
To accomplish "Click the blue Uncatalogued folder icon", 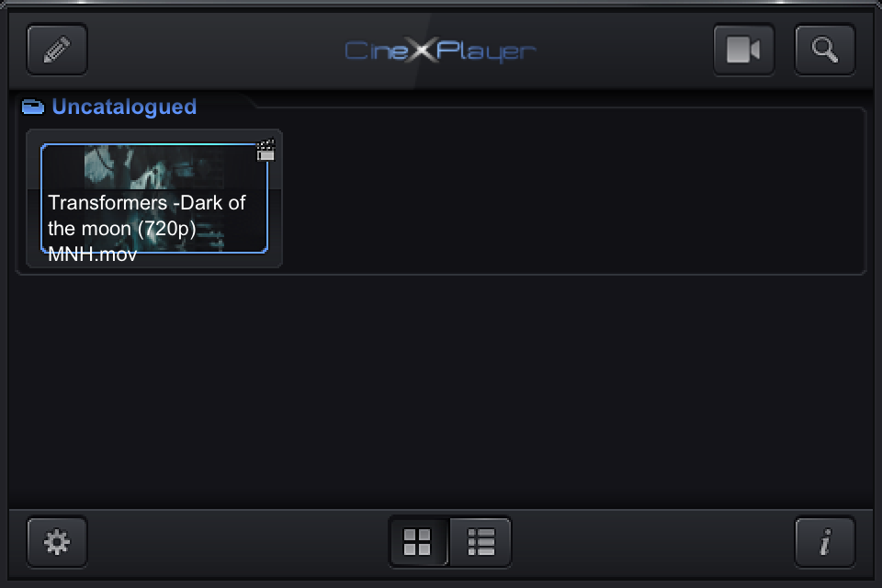I will click(33, 107).
